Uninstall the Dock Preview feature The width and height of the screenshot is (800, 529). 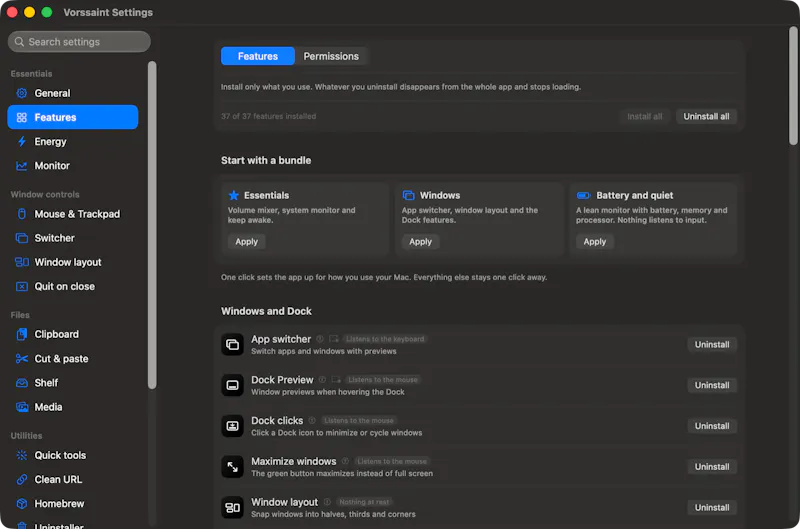coord(712,385)
